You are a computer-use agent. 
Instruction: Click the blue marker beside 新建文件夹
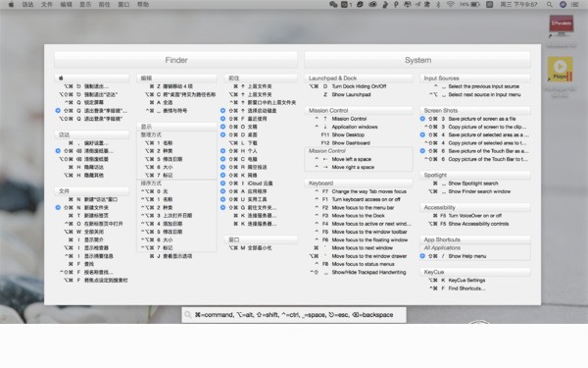click(58, 207)
